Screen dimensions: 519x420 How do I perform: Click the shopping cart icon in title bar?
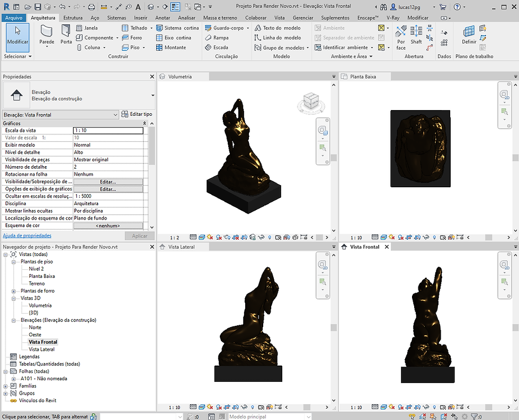point(443,7)
